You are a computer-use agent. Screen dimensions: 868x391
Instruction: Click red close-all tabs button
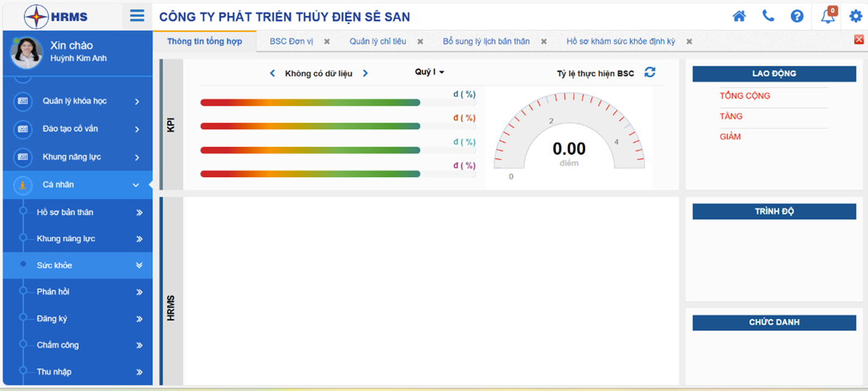coord(859,39)
